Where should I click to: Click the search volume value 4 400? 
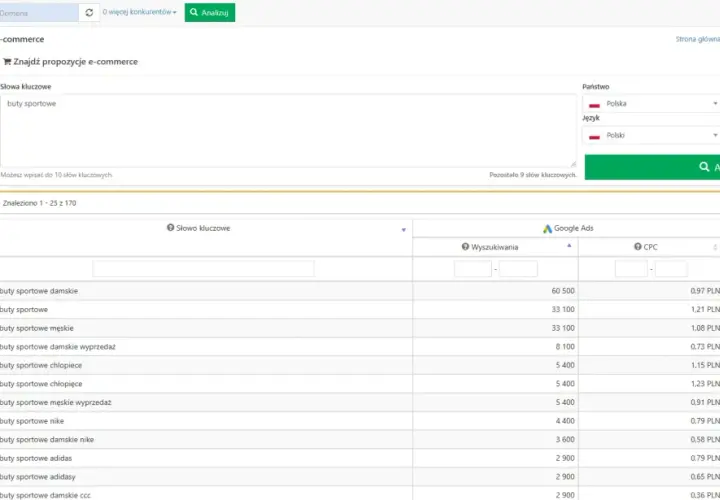(x=565, y=421)
